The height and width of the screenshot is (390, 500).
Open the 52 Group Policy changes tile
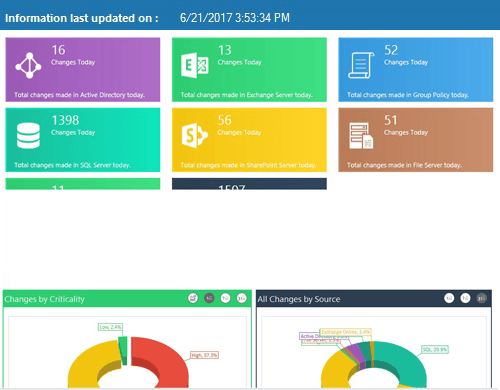coord(416,70)
